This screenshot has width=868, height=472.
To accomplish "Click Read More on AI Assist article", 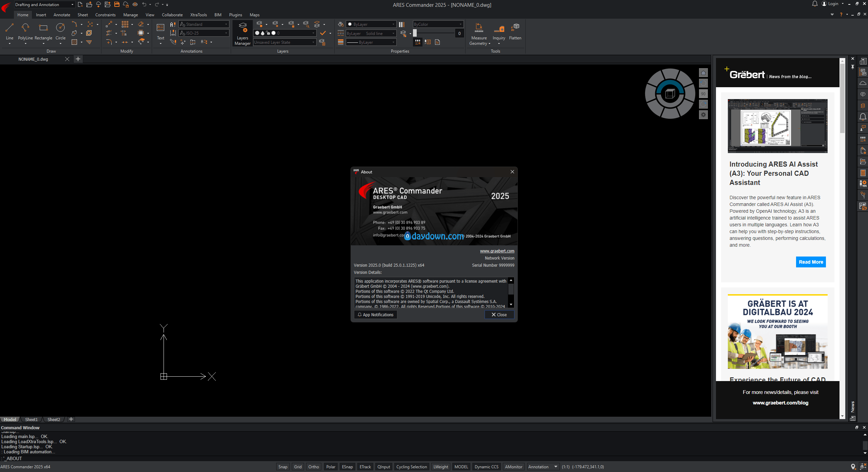I will coord(811,262).
